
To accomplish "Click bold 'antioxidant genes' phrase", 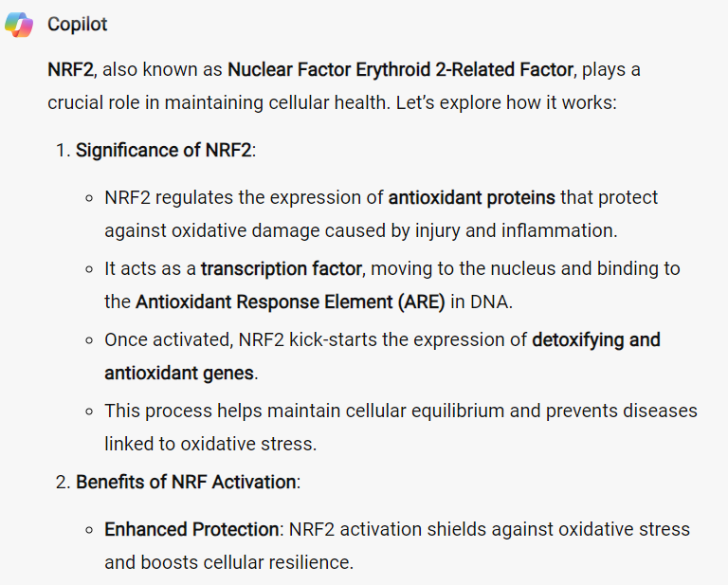I will tap(179, 374).
